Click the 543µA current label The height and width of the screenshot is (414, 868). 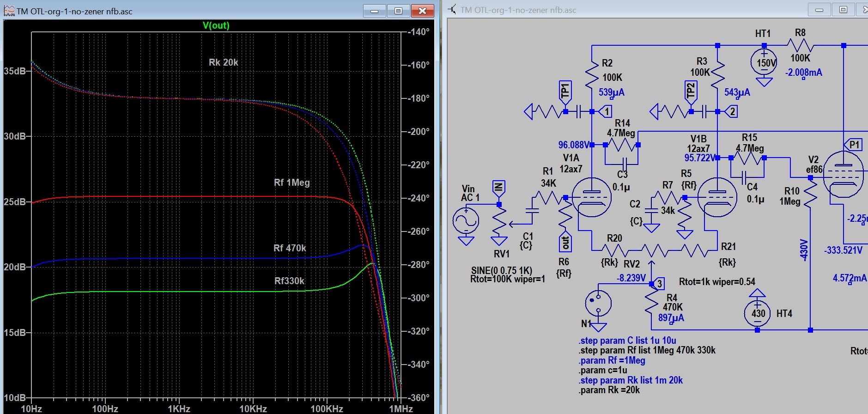click(737, 92)
